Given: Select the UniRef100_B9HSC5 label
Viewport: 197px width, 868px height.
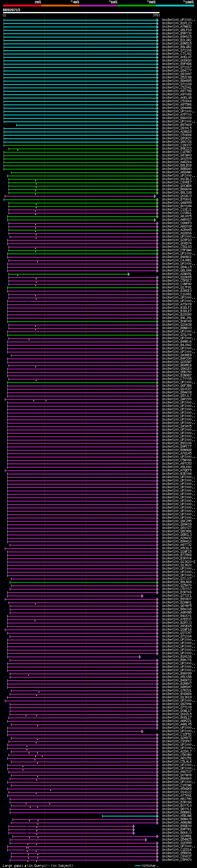Looking at the screenshot, I should click(177, 37).
